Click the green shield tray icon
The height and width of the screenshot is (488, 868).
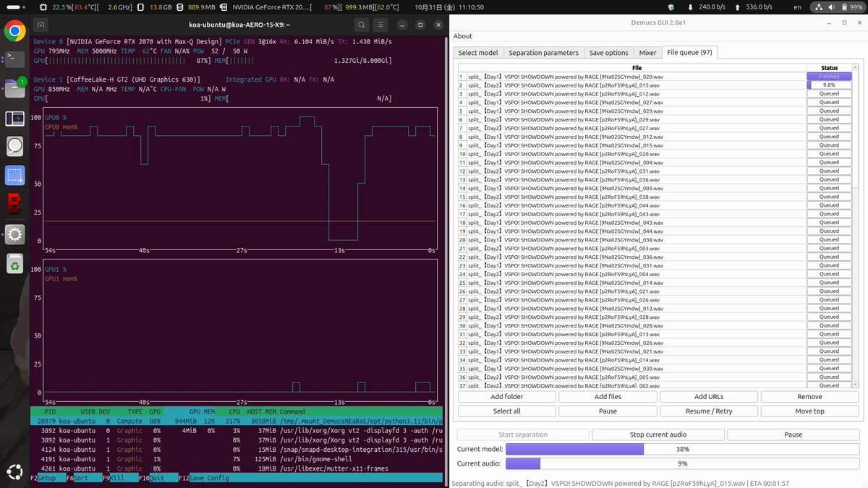671,7
